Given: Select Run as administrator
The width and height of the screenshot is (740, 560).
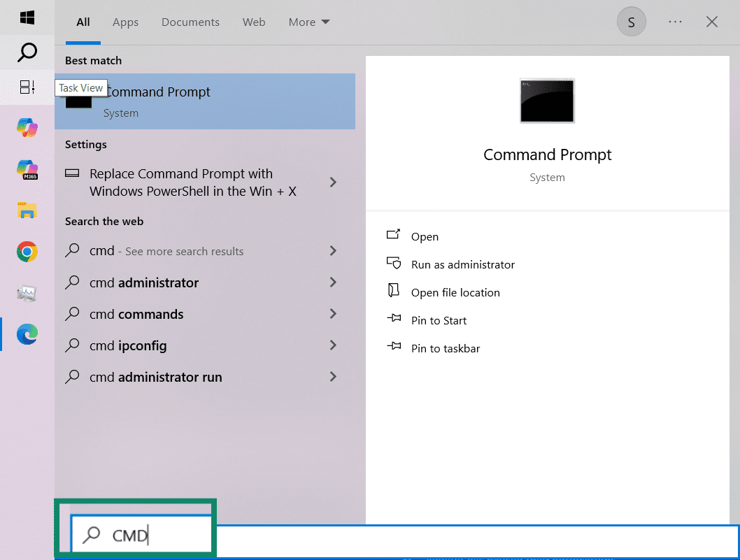Looking at the screenshot, I should pos(462,264).
